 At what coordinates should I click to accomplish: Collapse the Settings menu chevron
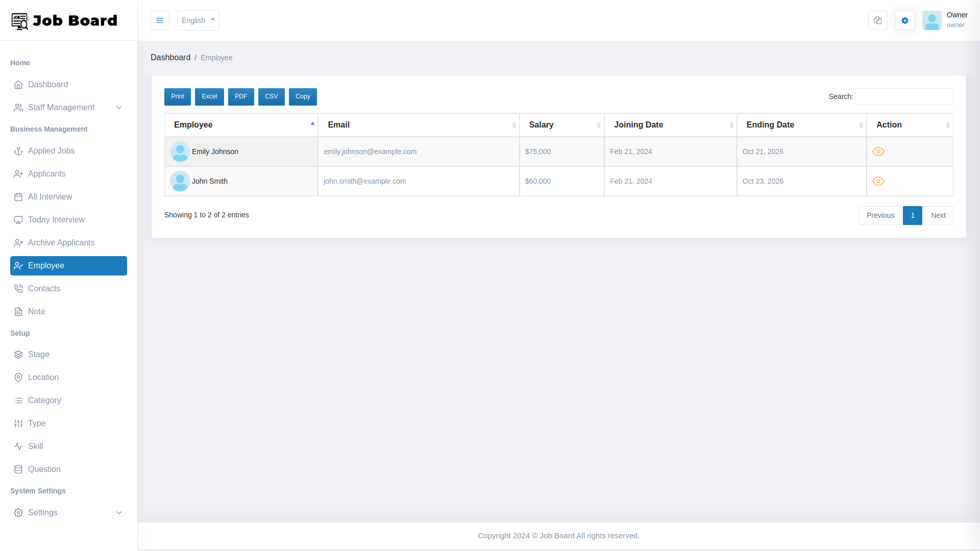pyautogui.click(x=119, y=513)
